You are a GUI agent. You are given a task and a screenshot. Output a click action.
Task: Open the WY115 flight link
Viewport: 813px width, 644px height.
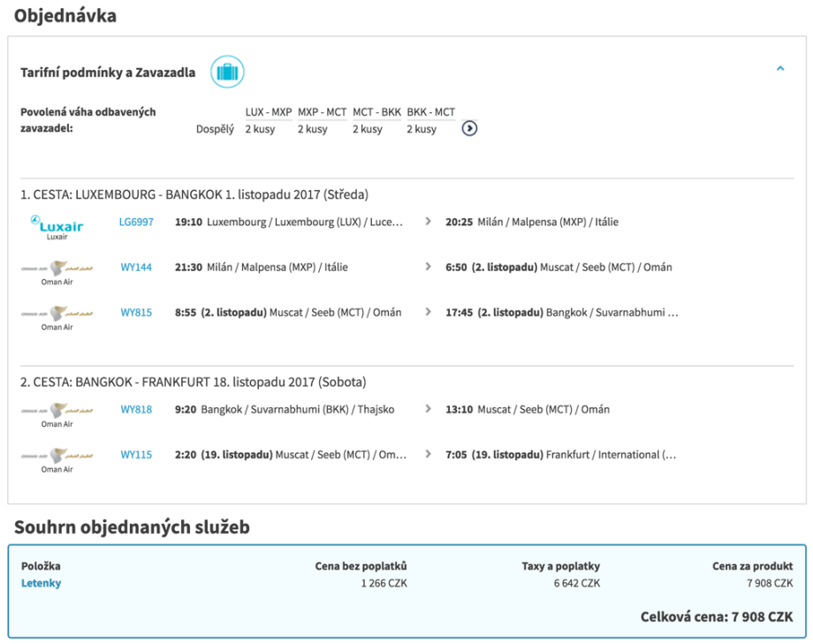click(136, 455)
